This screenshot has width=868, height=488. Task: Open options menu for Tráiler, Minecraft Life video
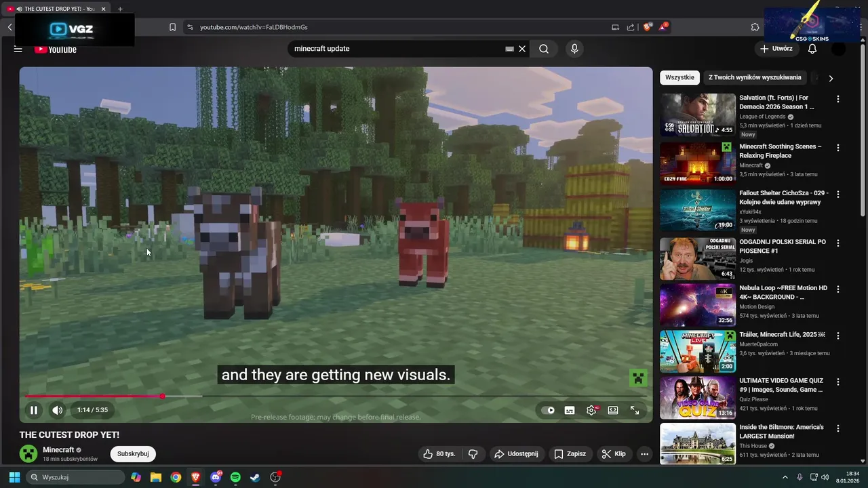tap(838, 335)
